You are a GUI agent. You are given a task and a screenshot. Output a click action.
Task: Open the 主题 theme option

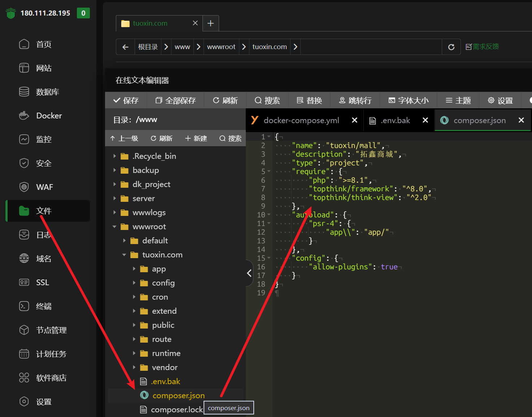coord(458,100)
